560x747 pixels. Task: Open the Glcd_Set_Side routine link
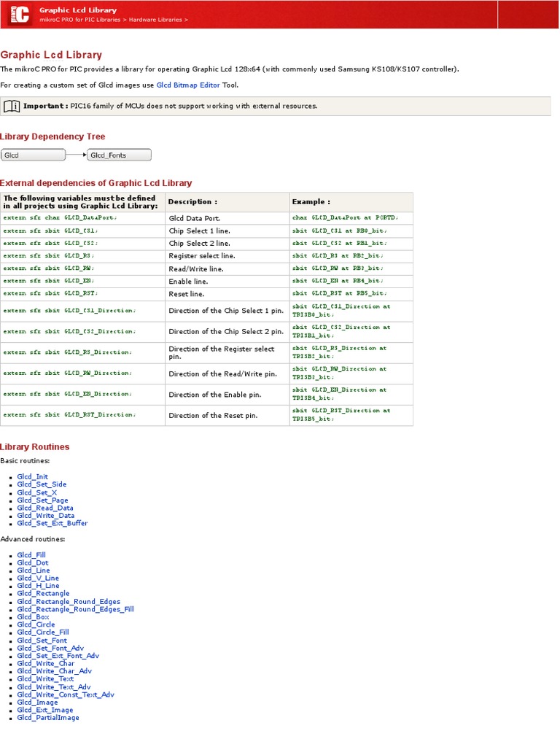42,484
